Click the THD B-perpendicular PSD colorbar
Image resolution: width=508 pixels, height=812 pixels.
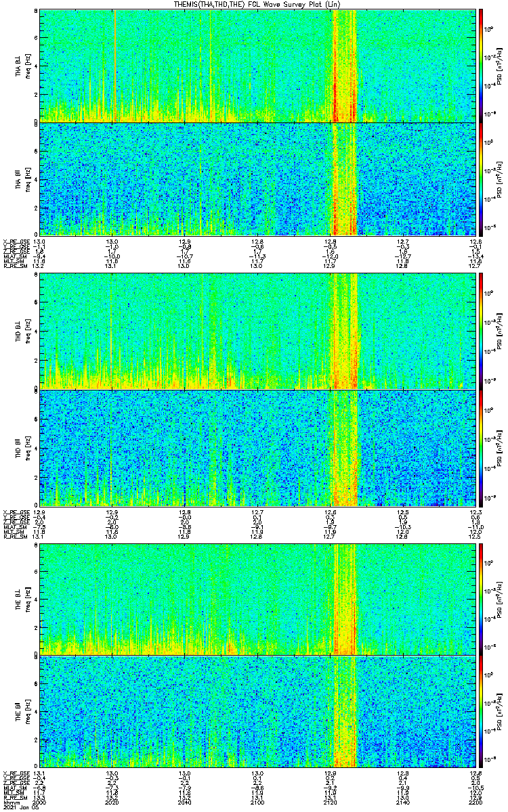point(481,330)
